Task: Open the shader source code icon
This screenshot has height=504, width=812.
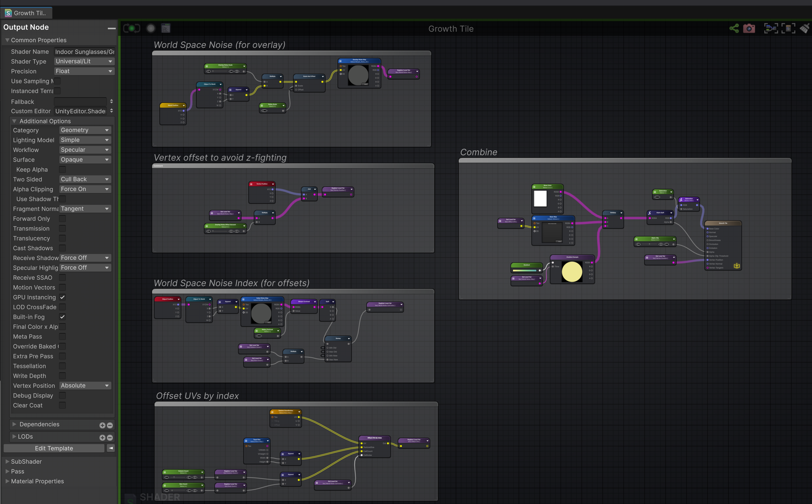Action: pos(166,28)
